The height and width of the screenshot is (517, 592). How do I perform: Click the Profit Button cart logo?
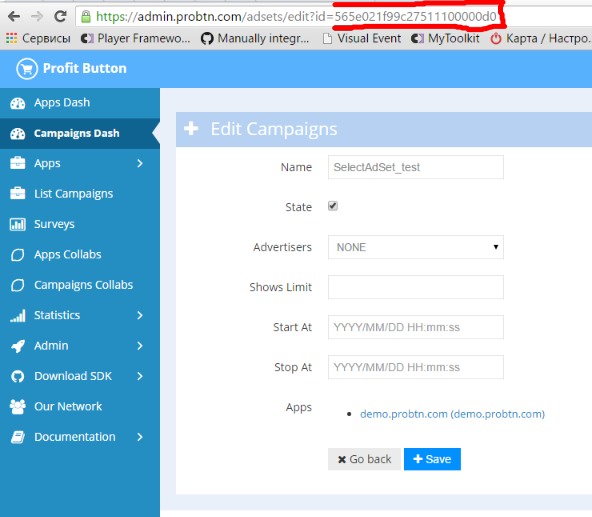coord(27,69)
